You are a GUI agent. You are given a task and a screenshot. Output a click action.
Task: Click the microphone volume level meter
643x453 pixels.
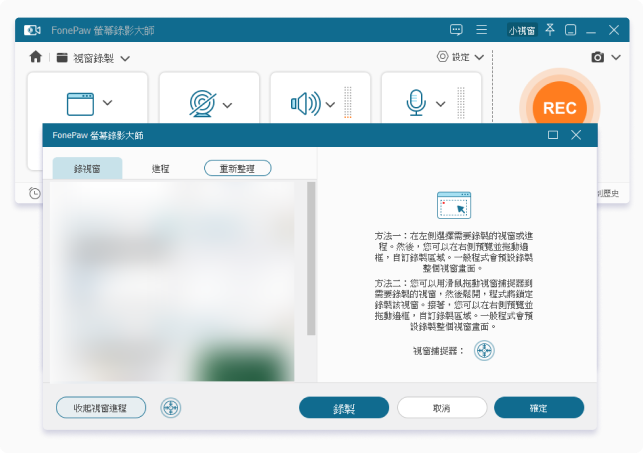click(x=461, y=102)
